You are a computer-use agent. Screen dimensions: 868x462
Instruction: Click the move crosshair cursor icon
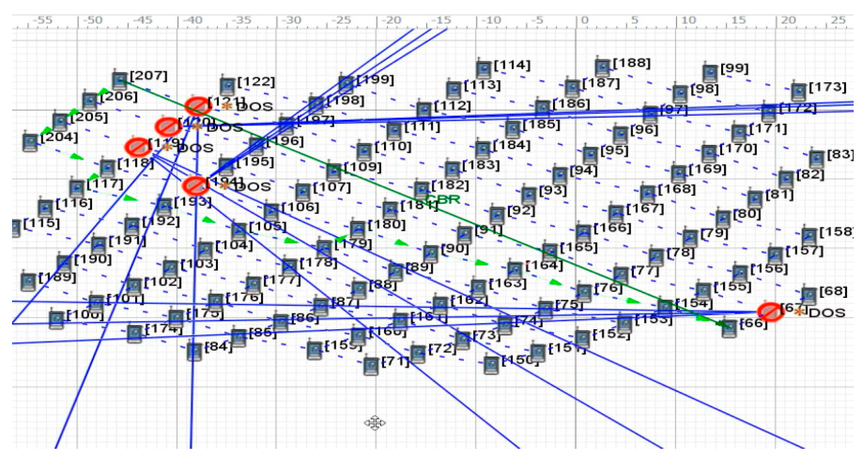[375, 423]
